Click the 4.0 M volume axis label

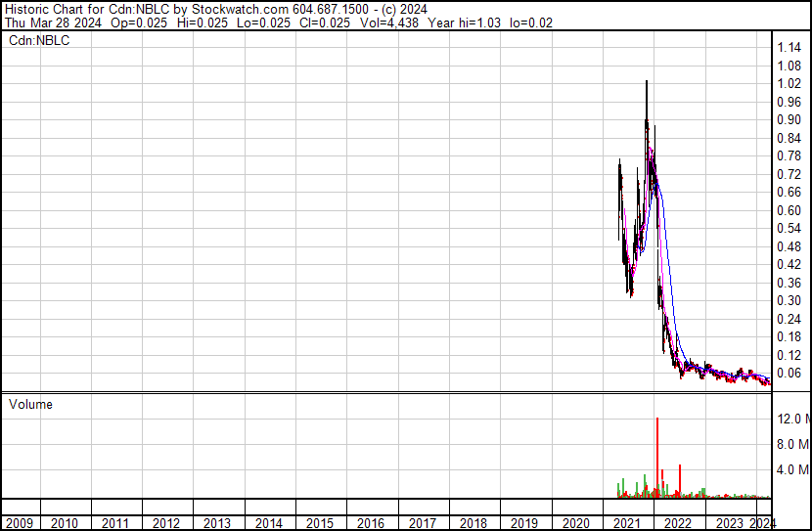click(x=792, y=469)
